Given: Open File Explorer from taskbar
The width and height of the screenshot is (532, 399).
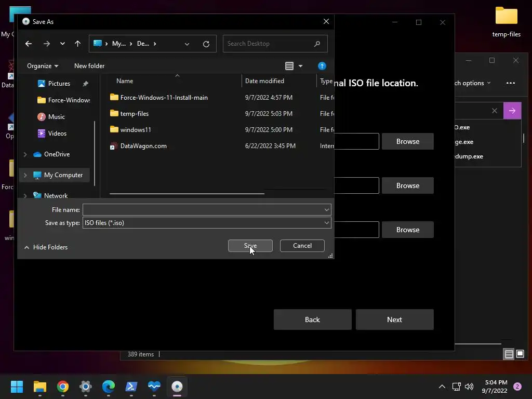Looking at the screenshot, I should tap(39, 387).
